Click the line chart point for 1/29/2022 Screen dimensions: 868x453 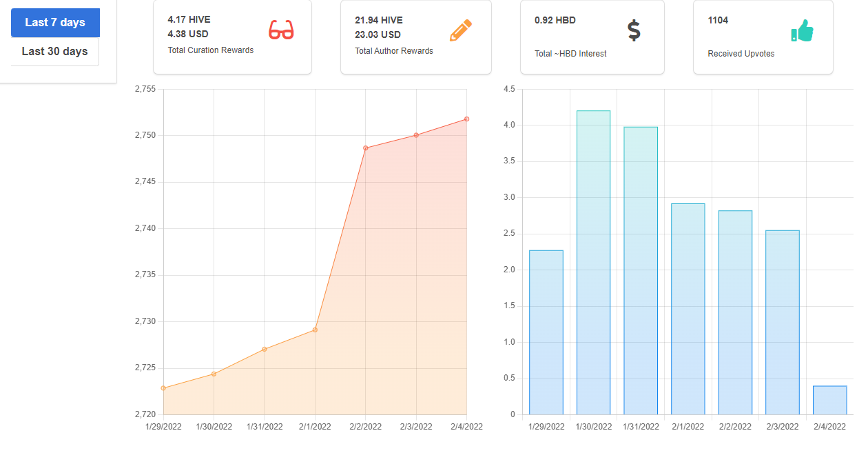coord(163,388)
